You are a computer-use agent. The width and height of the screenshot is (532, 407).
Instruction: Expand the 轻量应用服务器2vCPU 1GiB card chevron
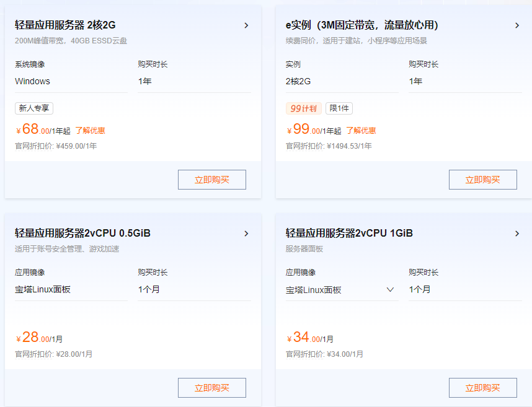coord(517,234)
